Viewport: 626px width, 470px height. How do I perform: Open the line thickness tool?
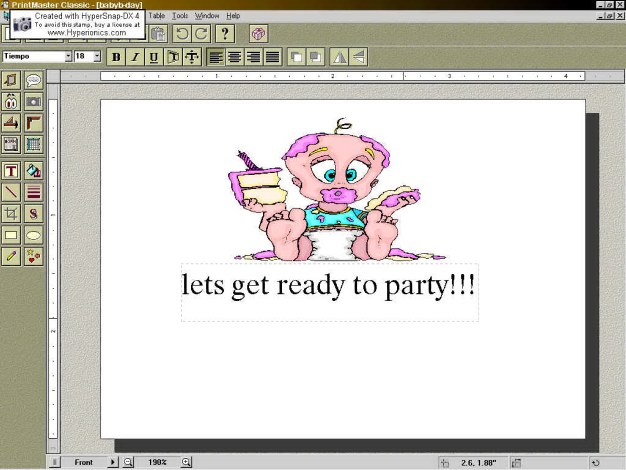point(34,192)
